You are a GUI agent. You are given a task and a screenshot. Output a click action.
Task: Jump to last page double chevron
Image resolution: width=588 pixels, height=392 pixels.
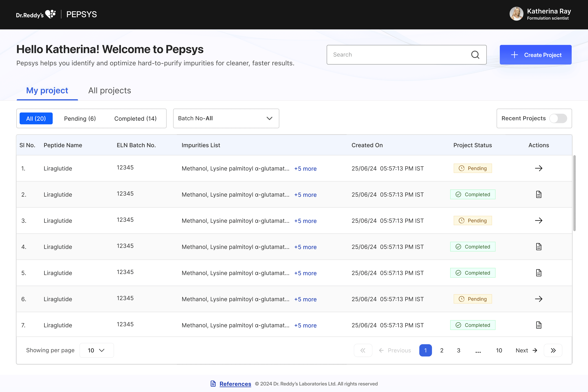(553, 350)
